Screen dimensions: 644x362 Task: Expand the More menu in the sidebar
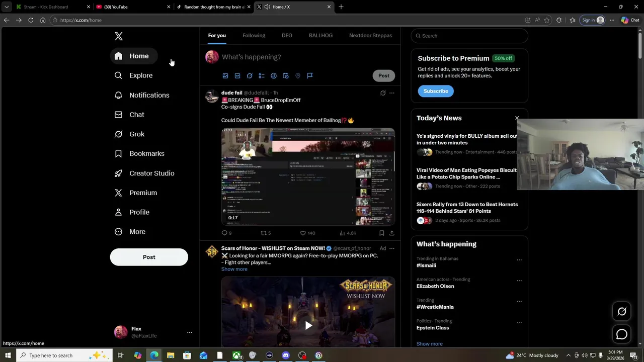(130, 232)
